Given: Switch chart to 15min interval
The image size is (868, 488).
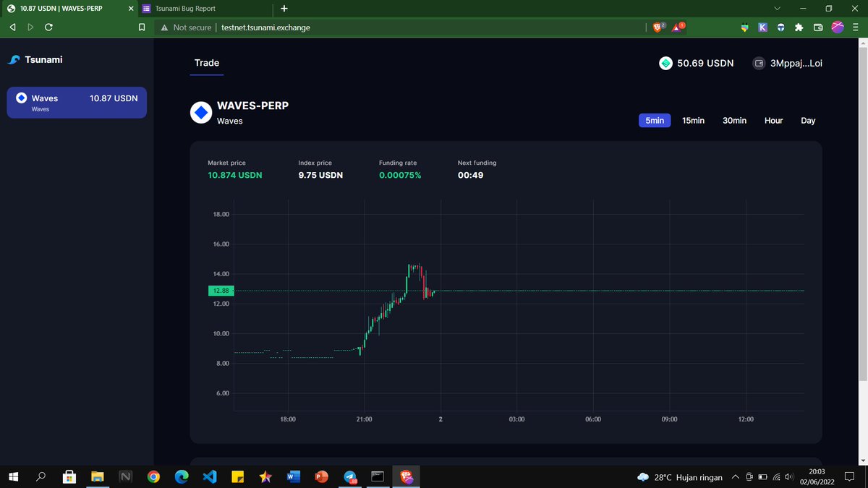Looking at the screenshot, I should click(x=693, y=121).
